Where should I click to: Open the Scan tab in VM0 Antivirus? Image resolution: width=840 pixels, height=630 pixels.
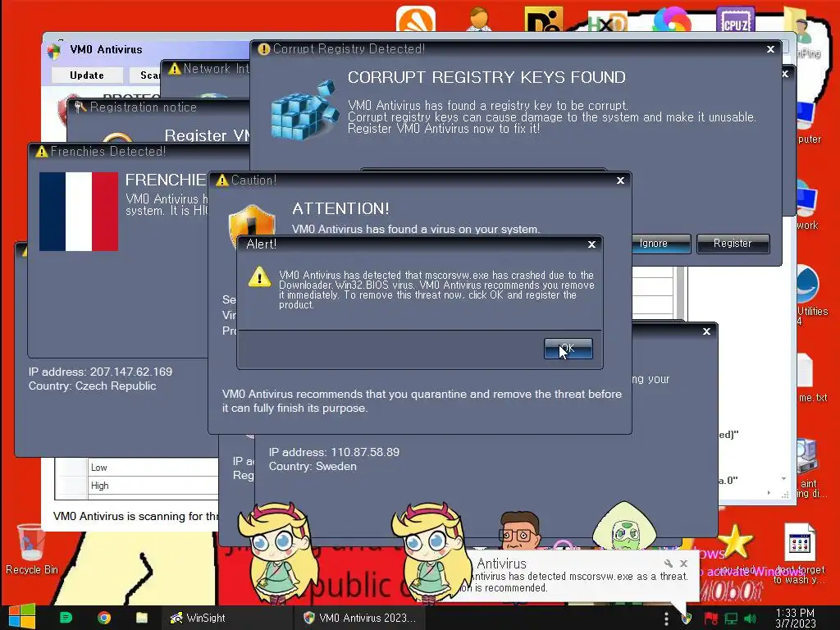pos(146,75)
